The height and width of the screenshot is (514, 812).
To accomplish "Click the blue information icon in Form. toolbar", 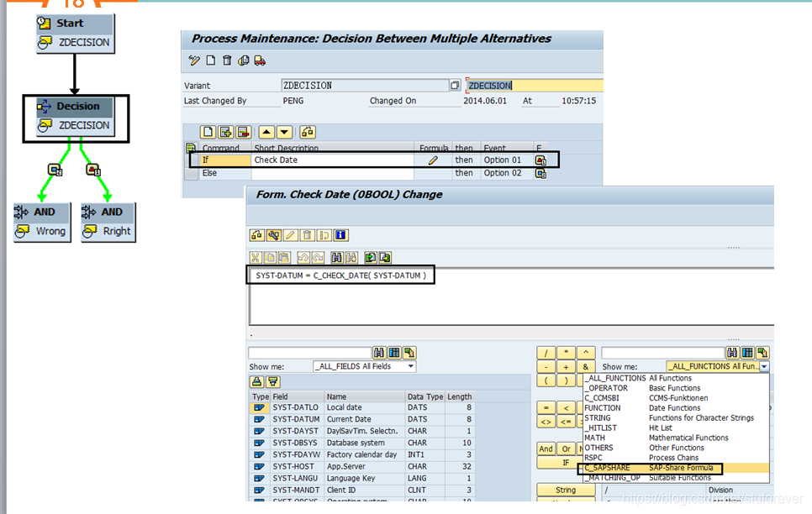I will tap(340, 235).
